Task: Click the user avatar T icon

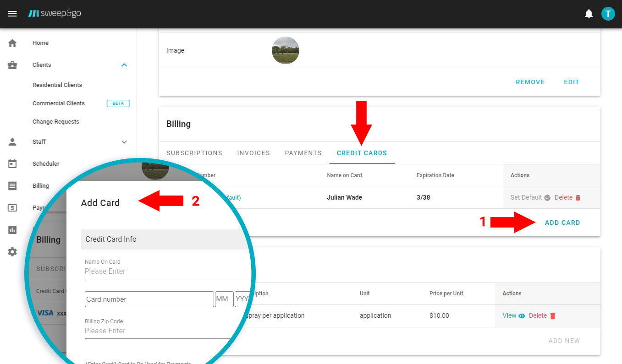Action: [608, 14]
